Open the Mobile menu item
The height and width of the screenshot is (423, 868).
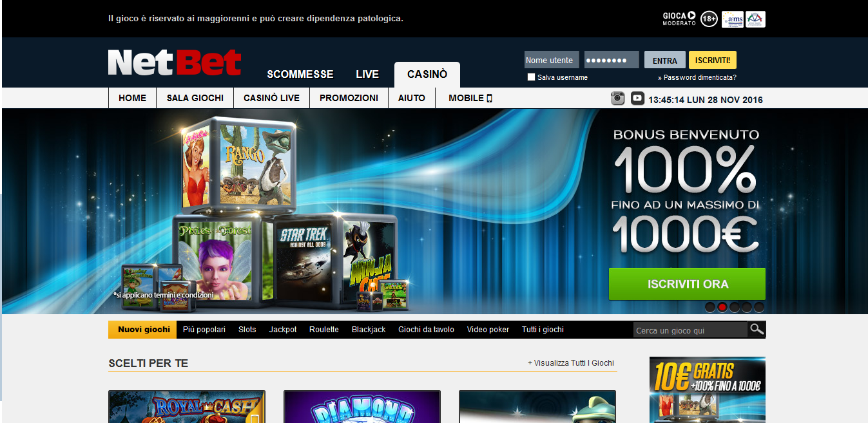[x=470, y=98]
